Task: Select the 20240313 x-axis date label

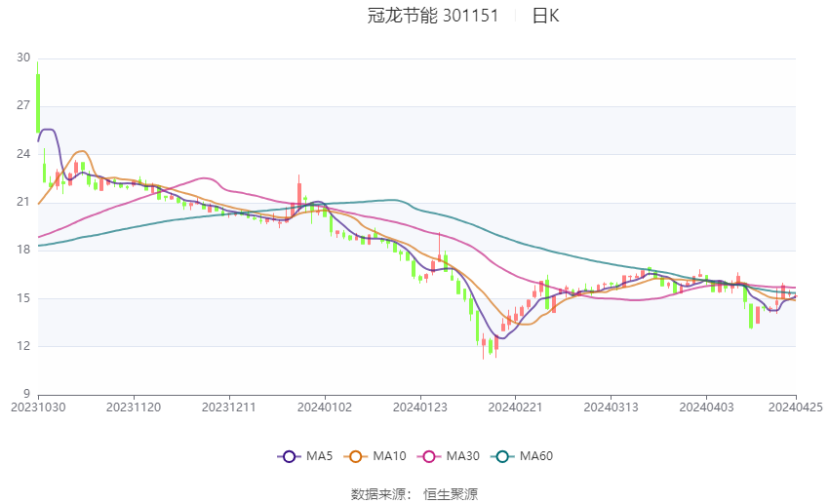Action: coord(612,407)
